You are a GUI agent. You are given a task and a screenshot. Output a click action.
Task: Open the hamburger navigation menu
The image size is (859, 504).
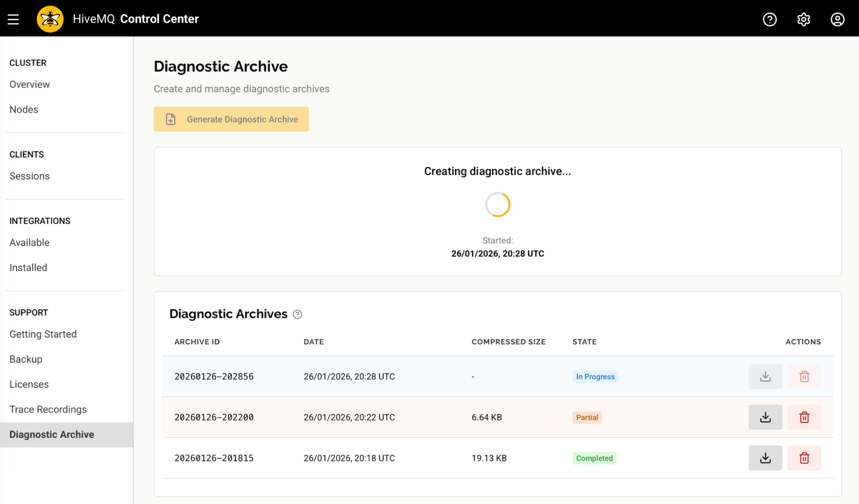click(12, 18)
